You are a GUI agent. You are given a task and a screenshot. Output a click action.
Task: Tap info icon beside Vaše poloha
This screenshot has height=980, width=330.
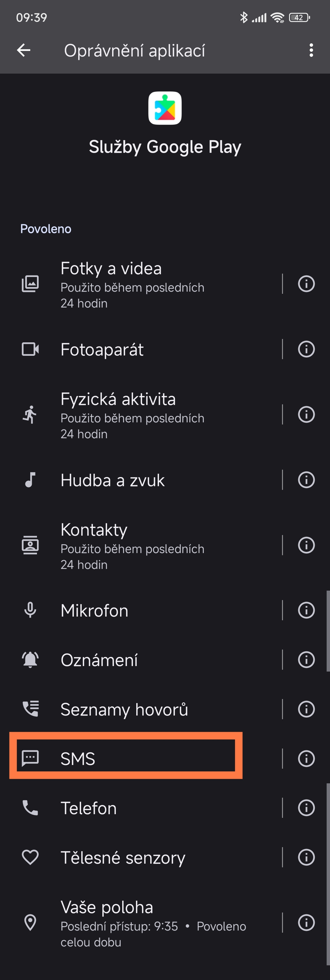click(x=306, y=923)
